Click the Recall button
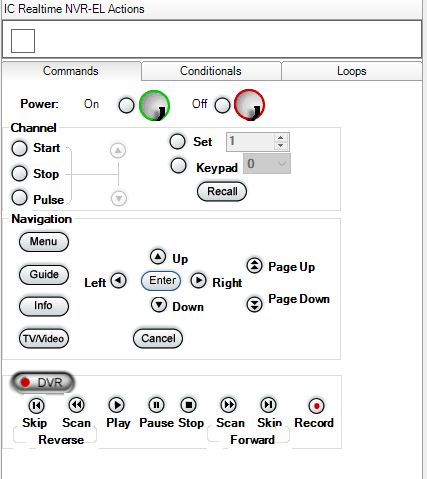 (222, 191)
